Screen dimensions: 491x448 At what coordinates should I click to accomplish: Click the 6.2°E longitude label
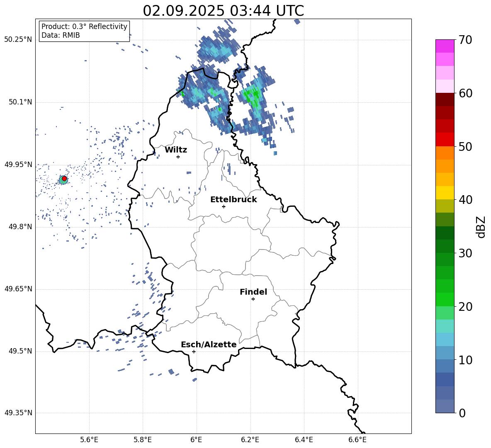coord(250,440)
